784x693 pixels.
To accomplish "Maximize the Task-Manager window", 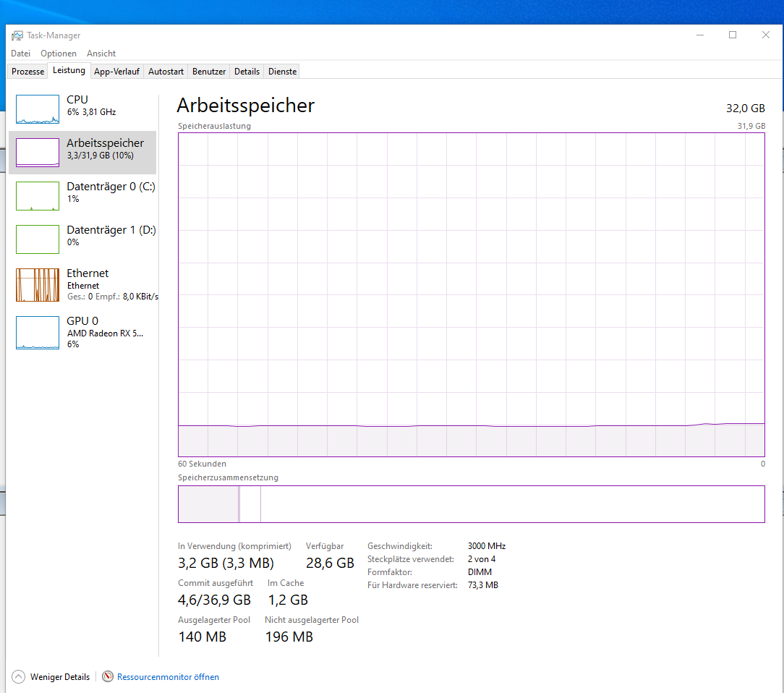I will tap(733, 35).
